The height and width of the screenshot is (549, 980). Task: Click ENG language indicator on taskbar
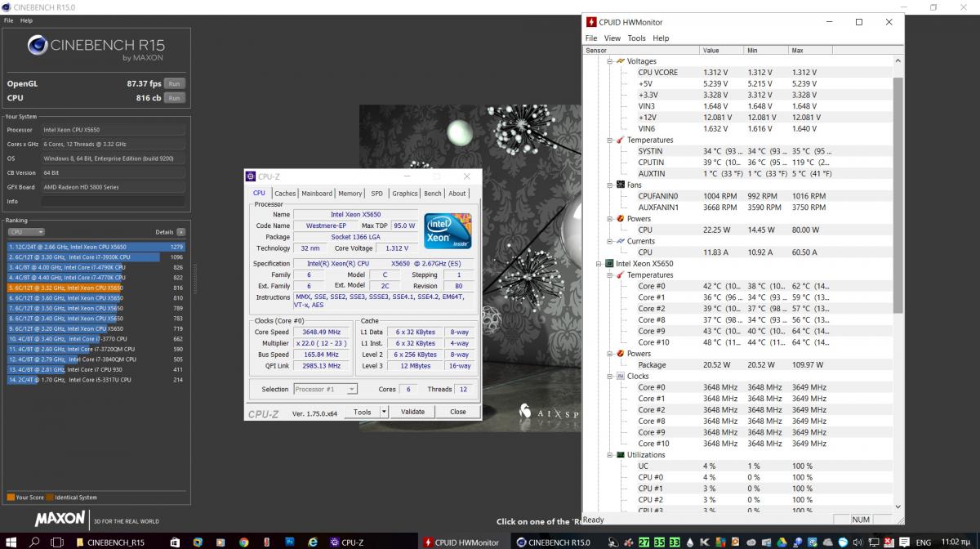tap(924, 542)
